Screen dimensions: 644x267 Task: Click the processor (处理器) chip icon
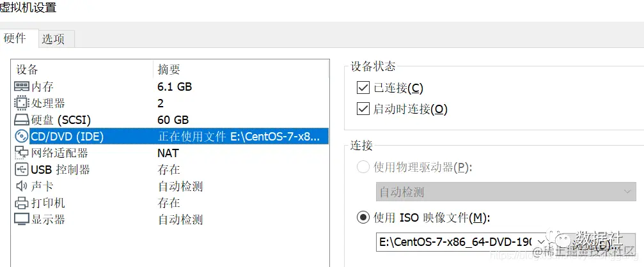point(22,103)
